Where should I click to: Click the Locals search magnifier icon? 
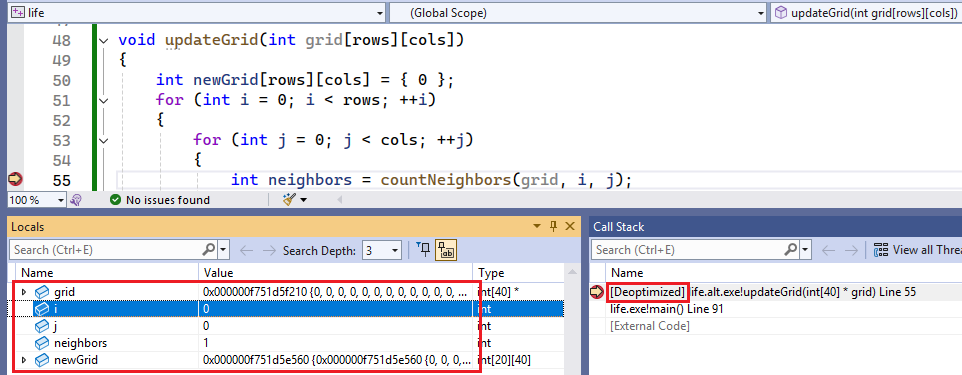209,250
